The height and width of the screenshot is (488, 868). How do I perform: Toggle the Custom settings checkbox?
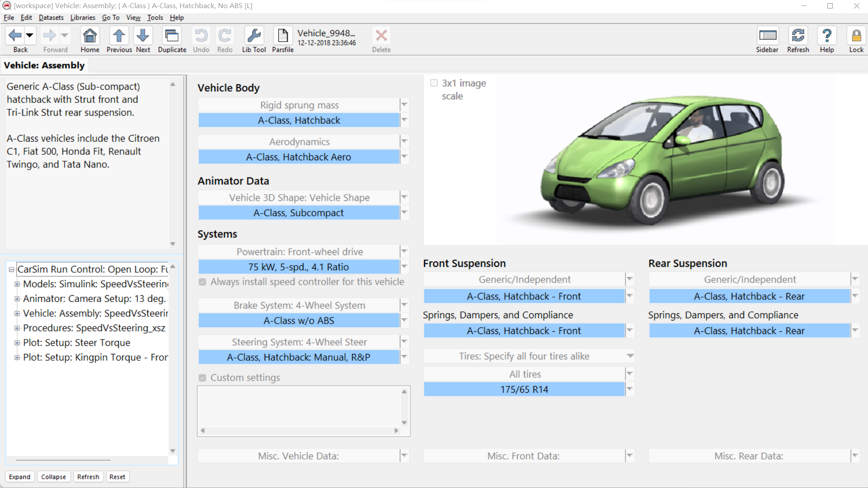(202, 378)
